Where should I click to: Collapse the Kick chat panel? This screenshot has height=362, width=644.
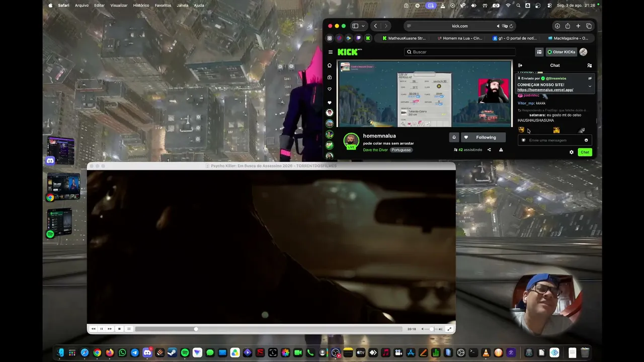tap(520, 65)
